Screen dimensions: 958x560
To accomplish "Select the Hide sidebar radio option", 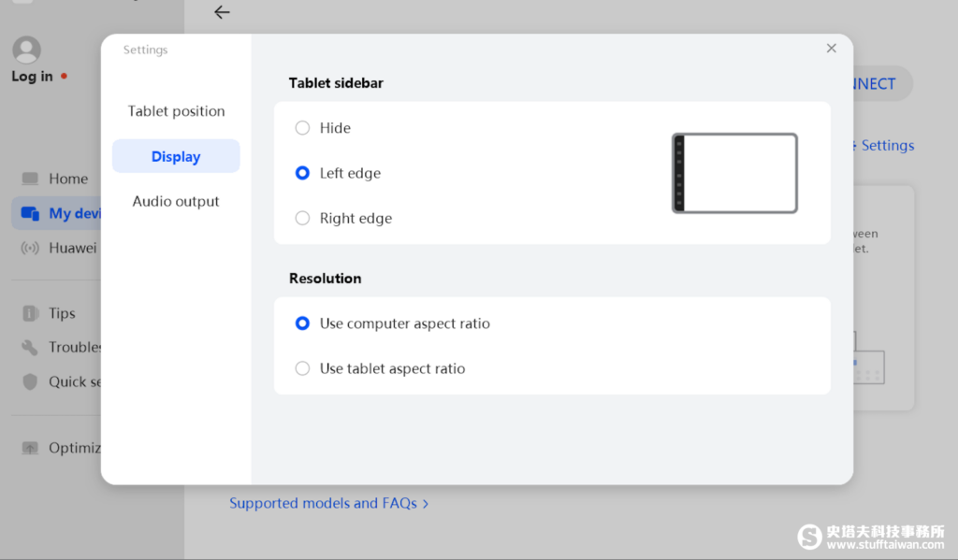I will 302,128.
